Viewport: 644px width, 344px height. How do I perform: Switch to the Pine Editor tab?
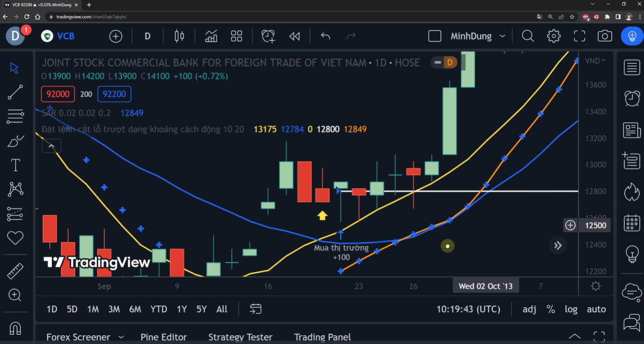[x=163, y=337]
